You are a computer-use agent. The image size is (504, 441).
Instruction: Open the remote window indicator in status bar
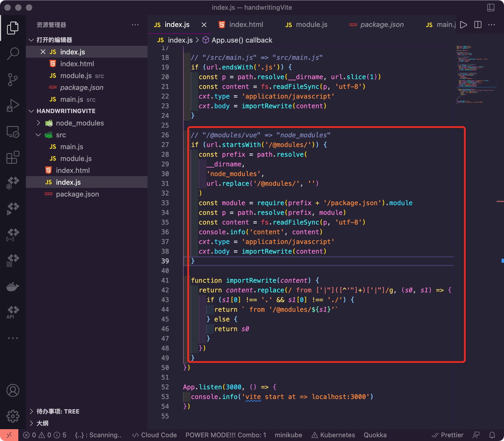pyautogui.click(x=9, y=435)
